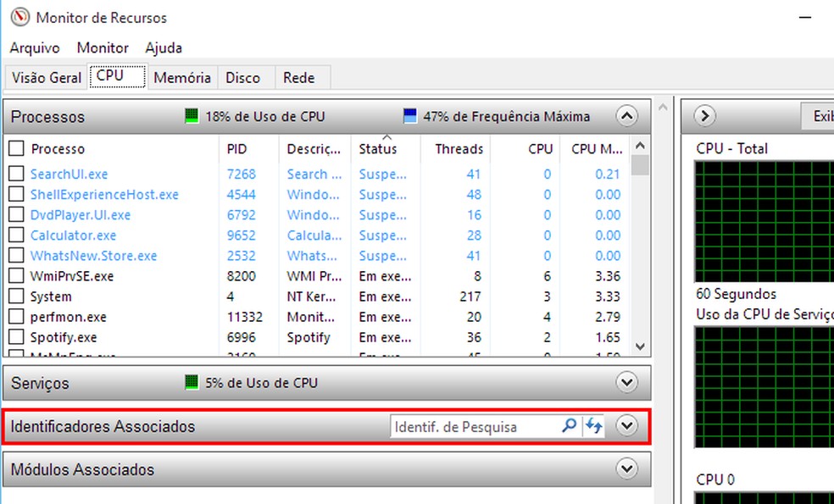Viewport: 834px width, 504px height.
Task: Click the right-arrow button above the graphs pane
Action: pyautogui.click(x=705, y=116)
